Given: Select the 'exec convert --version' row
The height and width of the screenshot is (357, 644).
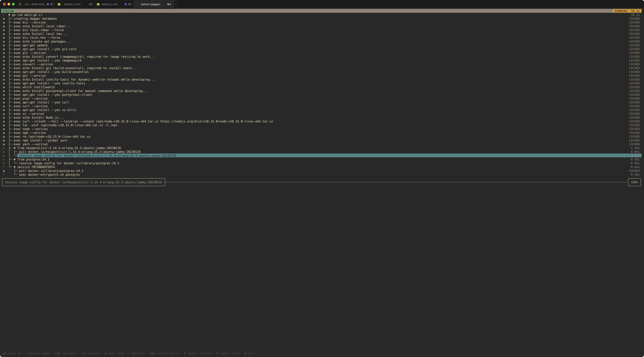Looking at the screenshot, I should coord(321,64).
